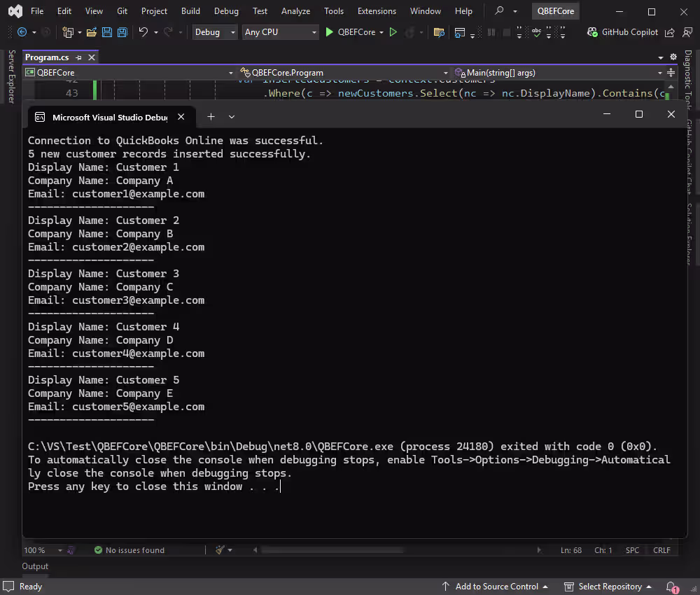Toggle the pin on the Program.cs tab
Image resolution: width=700 pixels, height=595 pixels.
[x=78, y=57]
